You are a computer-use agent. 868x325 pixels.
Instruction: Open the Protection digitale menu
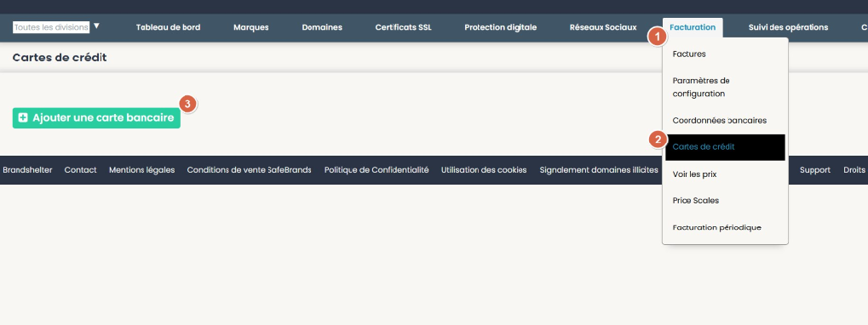click(500, 27)
